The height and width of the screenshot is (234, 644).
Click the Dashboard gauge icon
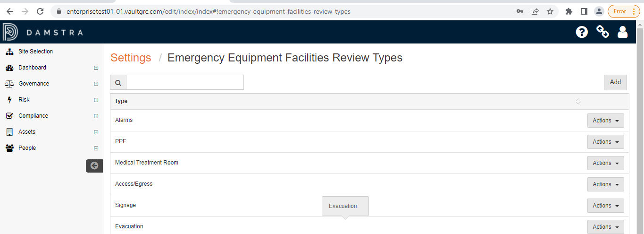[9, 68]
